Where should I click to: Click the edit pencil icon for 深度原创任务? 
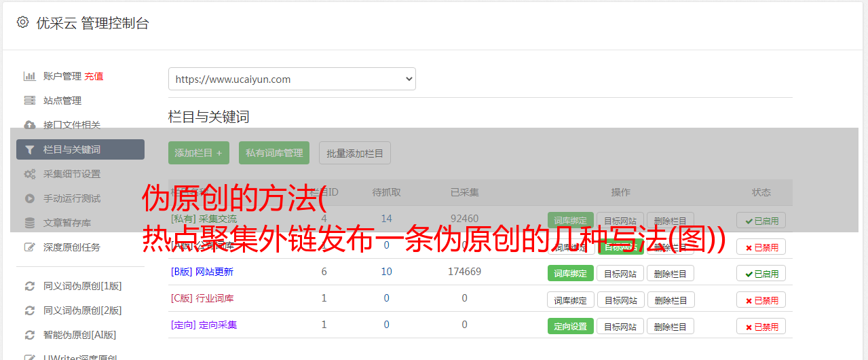coord(30,247)
